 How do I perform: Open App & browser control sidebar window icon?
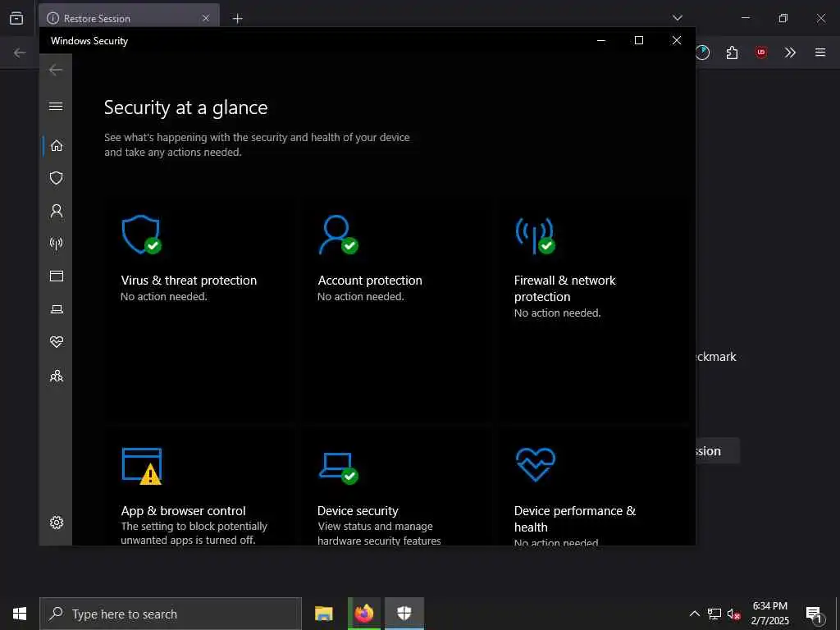tap(57, 276)
